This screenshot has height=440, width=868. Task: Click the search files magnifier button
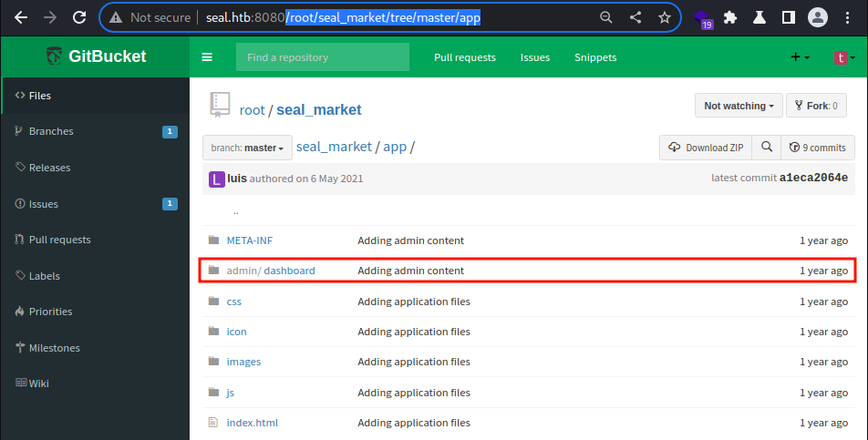[766, 148]
